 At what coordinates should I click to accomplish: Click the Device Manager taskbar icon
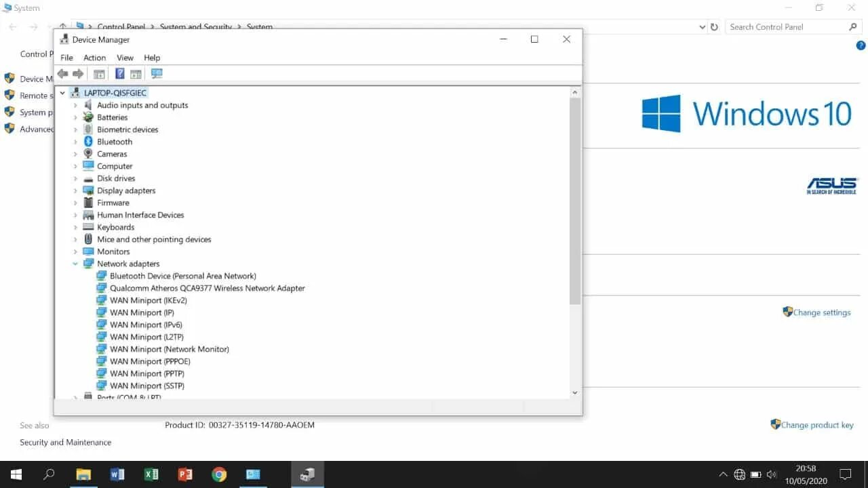pos(307,474)
